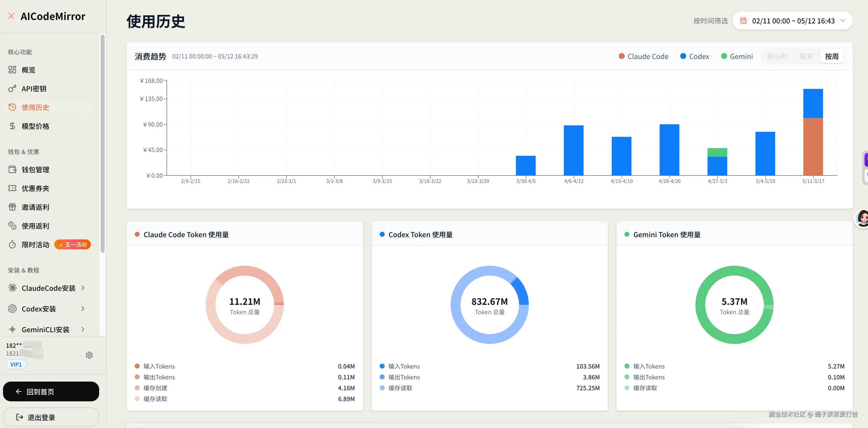Click the 回到首页 button
868x428 pixels.
click(x=51, y=392)
